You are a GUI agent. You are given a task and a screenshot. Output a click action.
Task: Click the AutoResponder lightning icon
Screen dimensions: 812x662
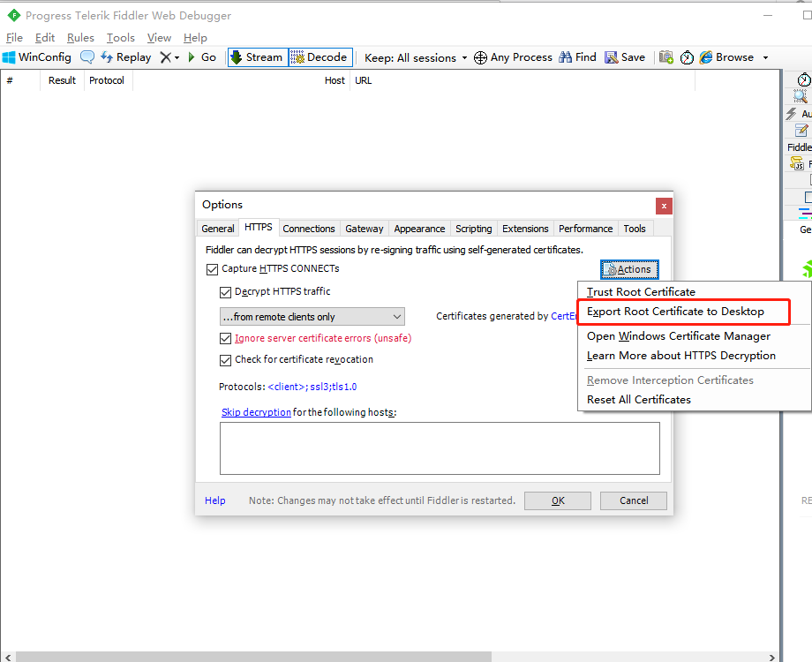(792, 114)
